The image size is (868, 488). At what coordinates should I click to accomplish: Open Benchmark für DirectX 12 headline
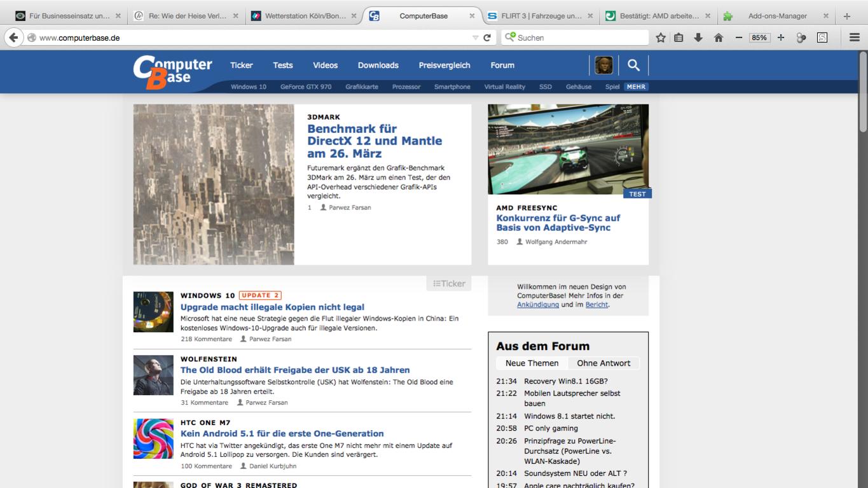click(x=374, y=141)
